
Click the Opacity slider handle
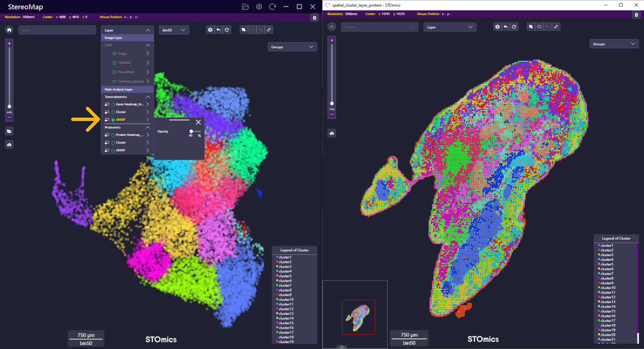(x=191, y=131)
